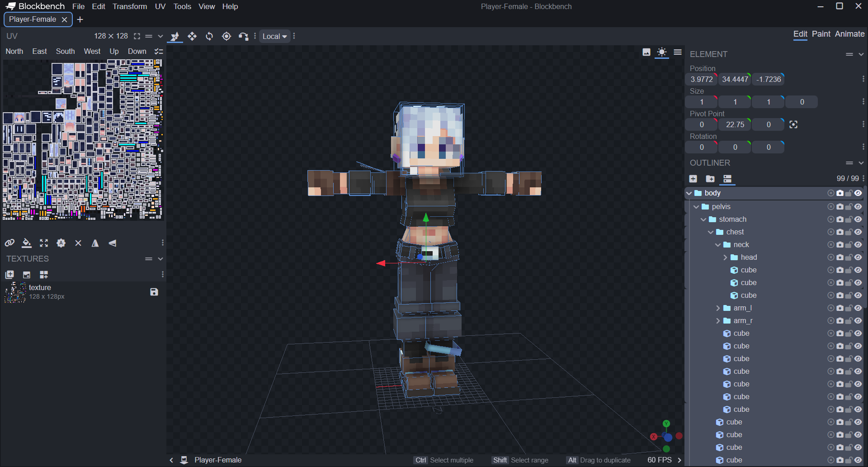Select the Move tool in the toolbar
The width and height of the screenshot is (868, 467).
pos(192,36)
